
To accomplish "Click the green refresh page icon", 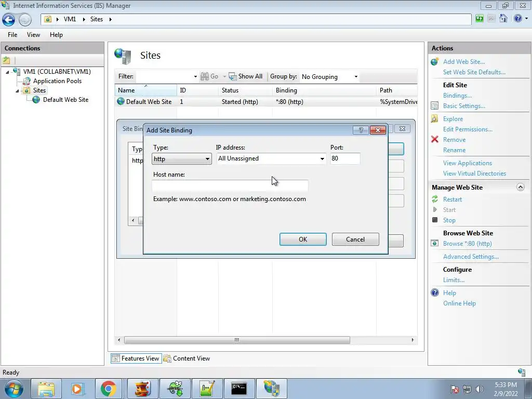I will 480,18.
